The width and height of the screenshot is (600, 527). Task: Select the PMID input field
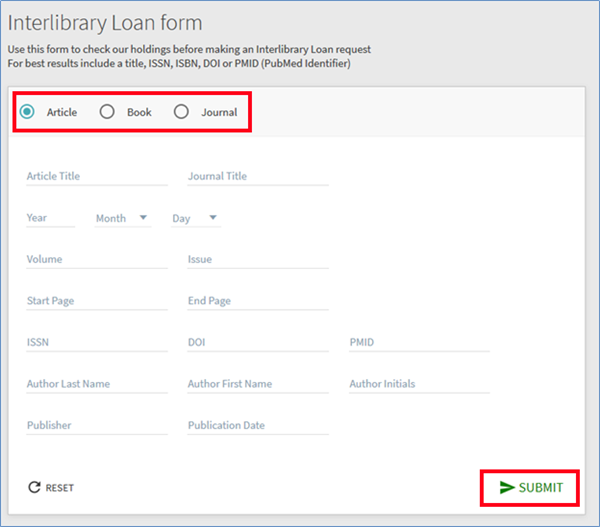(419, 343)
